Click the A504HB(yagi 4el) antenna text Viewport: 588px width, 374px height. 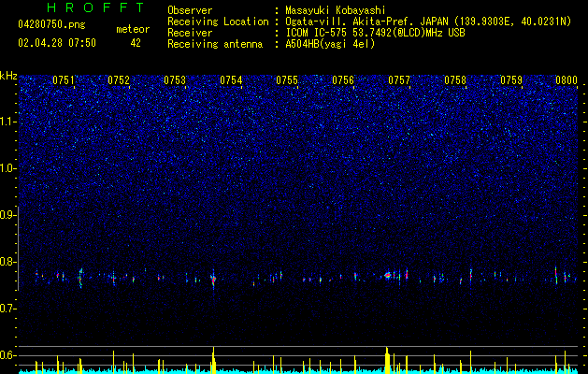point(330,44)
